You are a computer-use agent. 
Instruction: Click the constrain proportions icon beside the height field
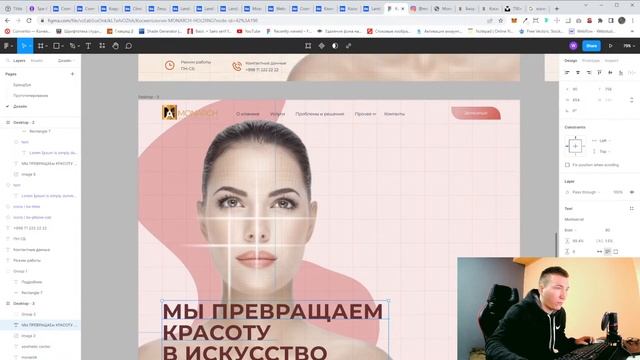coord(632,100)
